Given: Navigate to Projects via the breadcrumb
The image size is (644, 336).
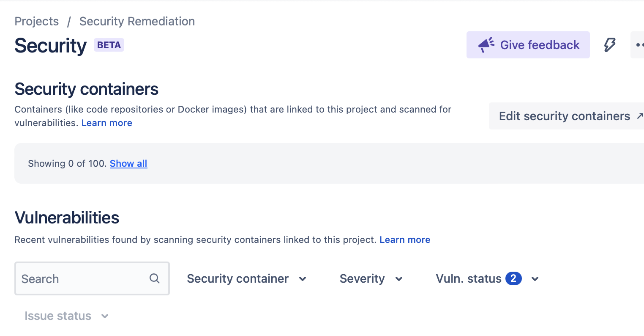Looking at the screenshot, I should [x=36, y=21].
